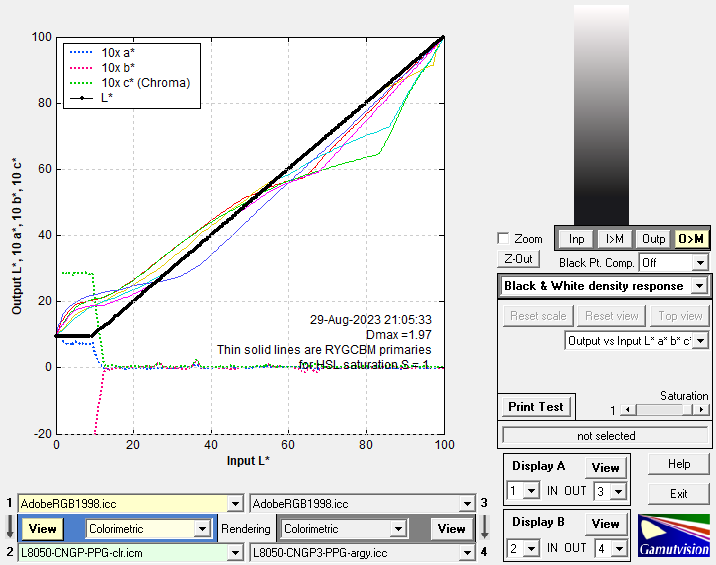This screenshot has height=565, width=716.
Task: Click the right down-arrow beside profile 3
Action: 484,527
